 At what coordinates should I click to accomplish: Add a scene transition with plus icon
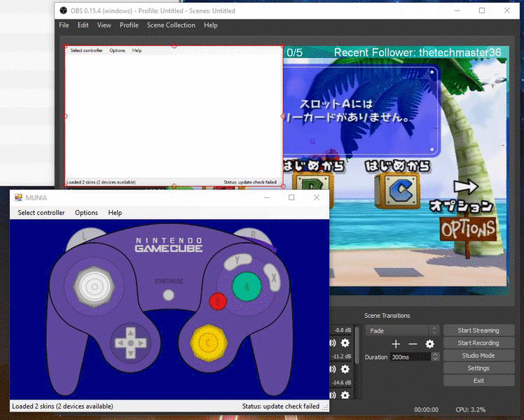pos(396,344)
